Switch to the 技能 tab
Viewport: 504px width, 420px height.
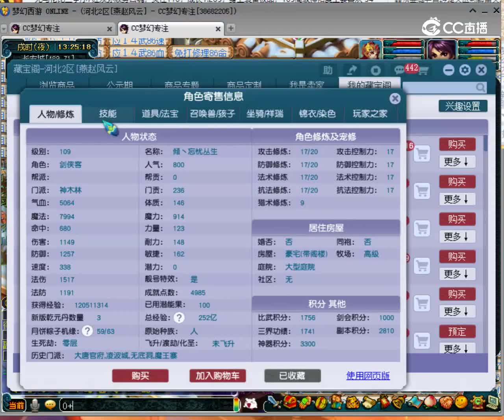(x=107, y=114)
